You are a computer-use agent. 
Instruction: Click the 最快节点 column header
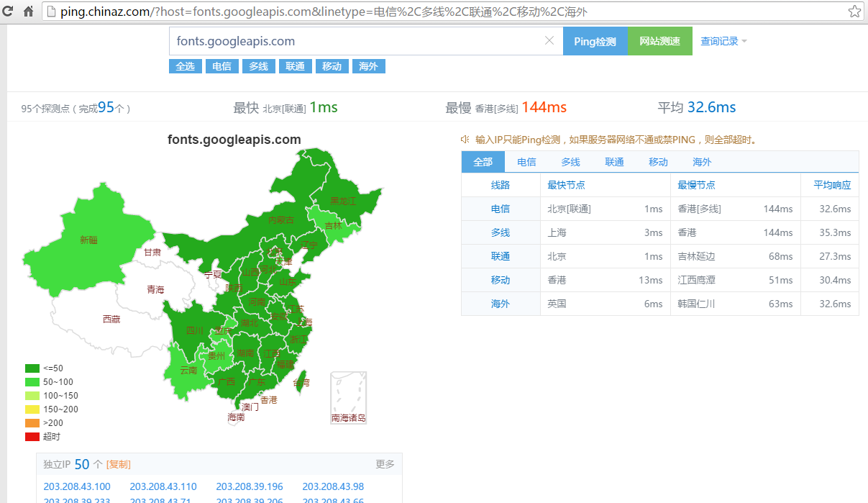point(566,185)
